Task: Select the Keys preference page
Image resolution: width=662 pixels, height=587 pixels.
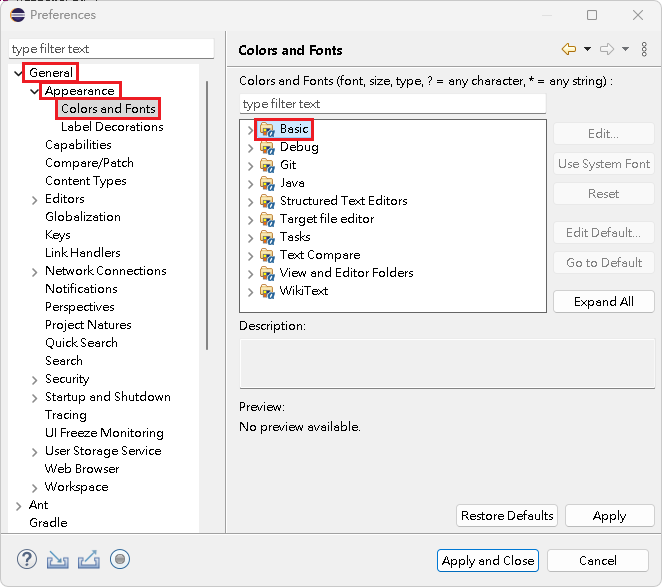Action: tap(58, 235)
